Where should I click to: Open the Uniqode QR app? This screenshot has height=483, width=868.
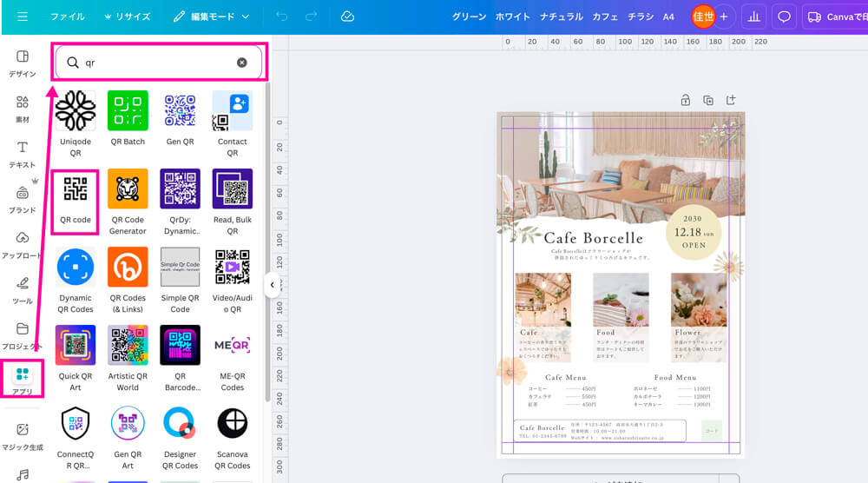pyautogui.click(x=76, y=111)
